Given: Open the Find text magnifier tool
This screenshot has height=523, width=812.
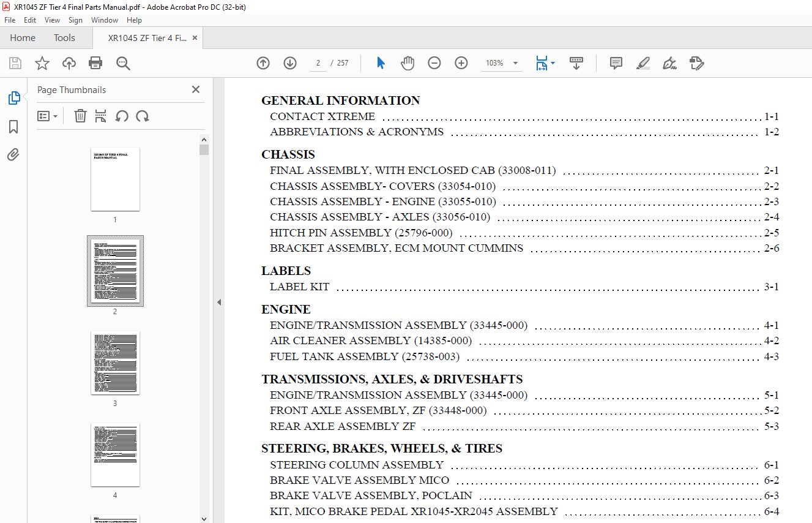Looking at the screenshot, I should click(x=123, y=63).
